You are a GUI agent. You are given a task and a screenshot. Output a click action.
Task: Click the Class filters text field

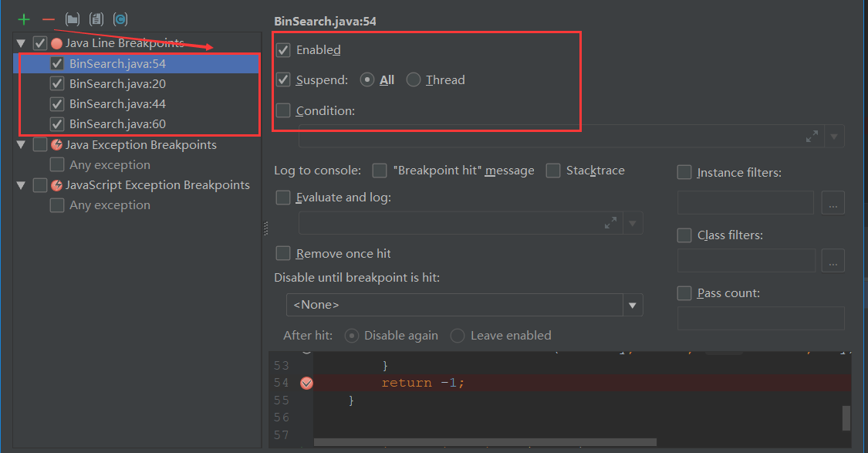pos(747,260)
